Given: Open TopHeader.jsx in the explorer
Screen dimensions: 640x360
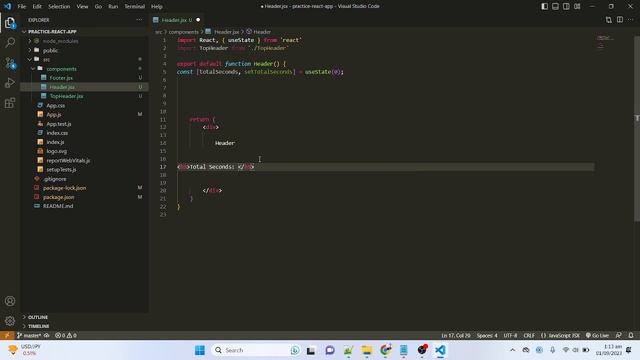Looking at the screenshot, I should tap(66, 96).
